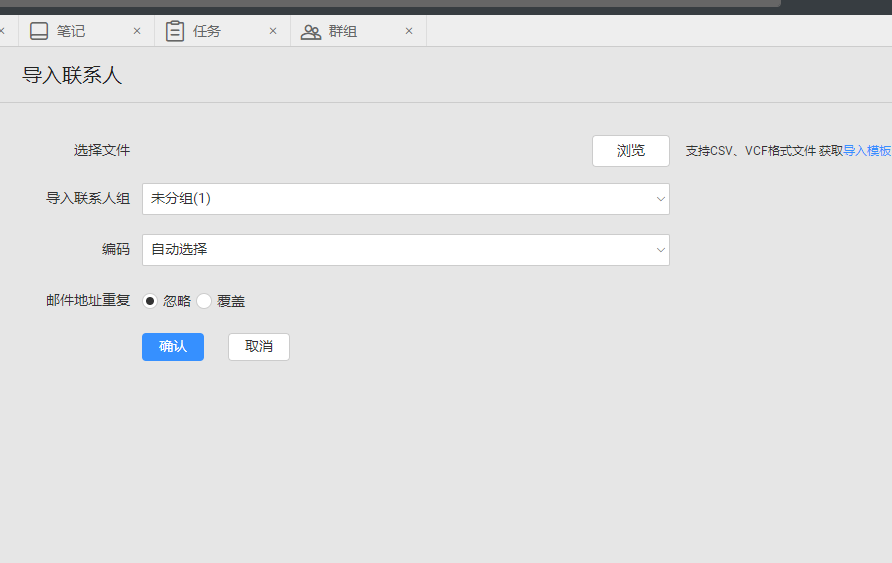Image resolution: width=892 pixels, height=563 pixels.
Task: Close the 群组 tab
Action: pyautogui.click(x=409, y=31)
